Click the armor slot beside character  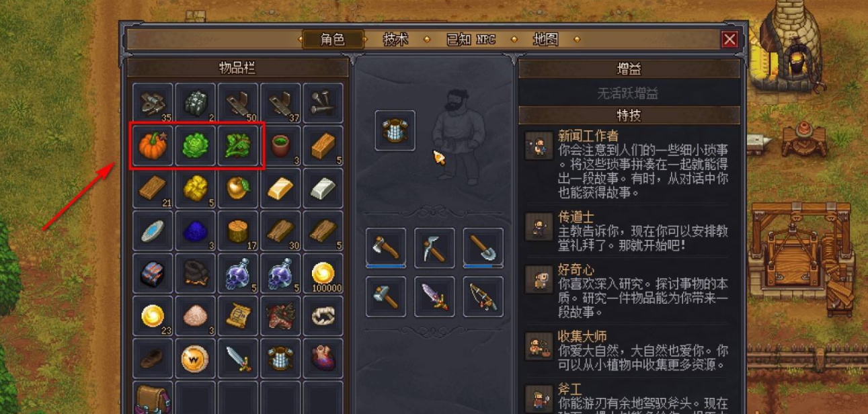(395, 130)
